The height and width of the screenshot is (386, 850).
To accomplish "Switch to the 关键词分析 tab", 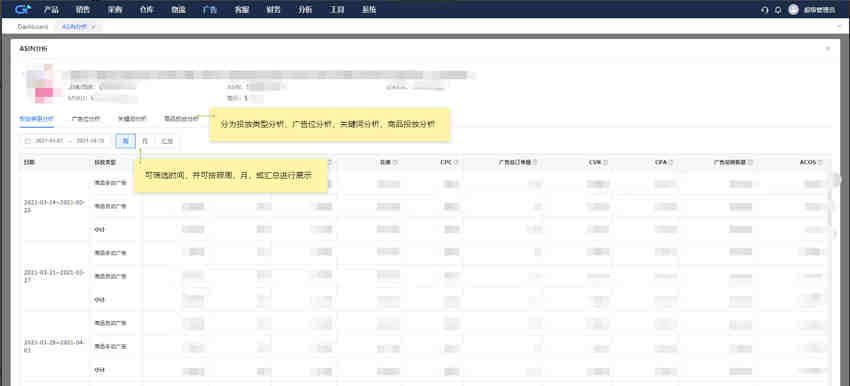I will point(132,118).
